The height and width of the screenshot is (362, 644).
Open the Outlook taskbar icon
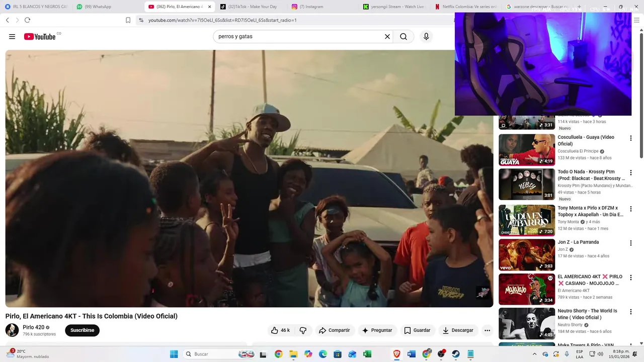[352, 354]
